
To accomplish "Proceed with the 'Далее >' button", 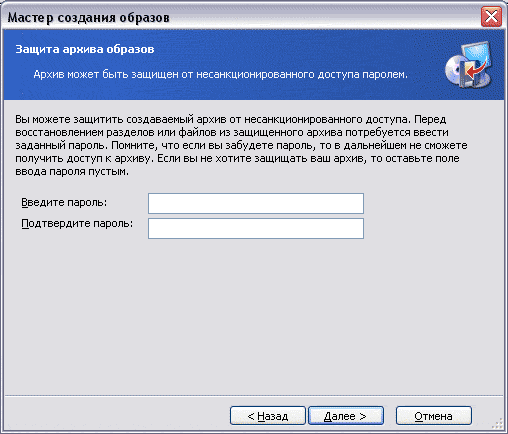I will pos(346,415).
